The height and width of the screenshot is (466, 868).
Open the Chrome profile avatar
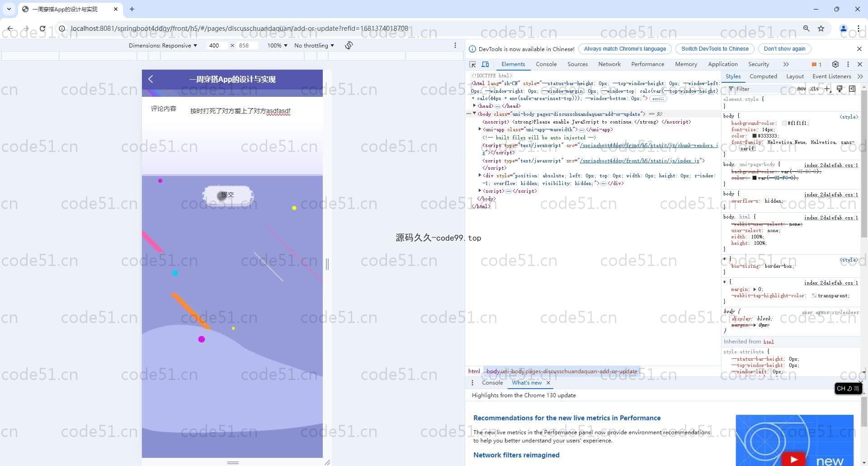pos(843,29)
